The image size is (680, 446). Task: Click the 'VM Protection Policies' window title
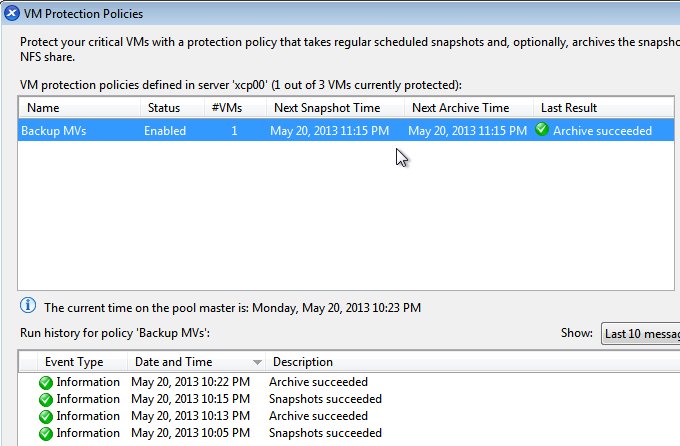coord(83,13)
